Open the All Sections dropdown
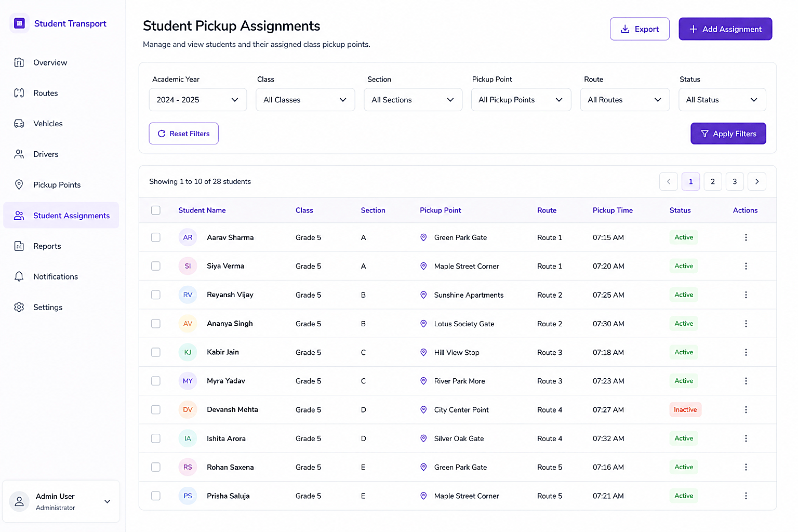 click(414, 100)
